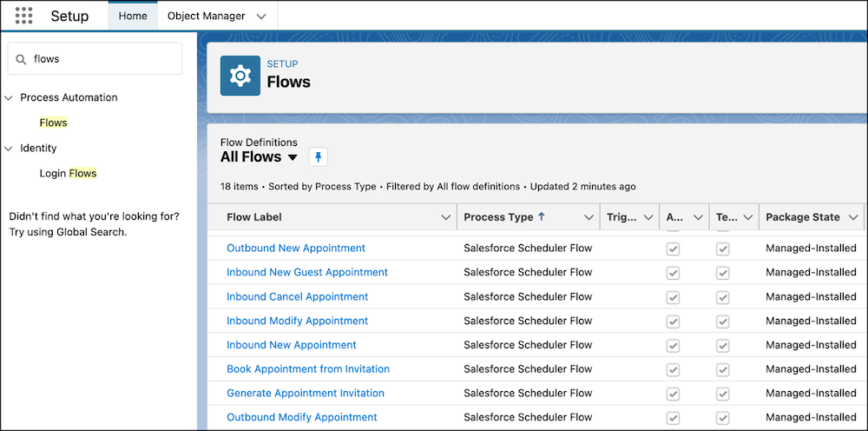The width and height of the screenshot is (868, 431).
Task: Click Managed-Installed in Inbound Cancel Appointment row
Action: pos(811,296)
